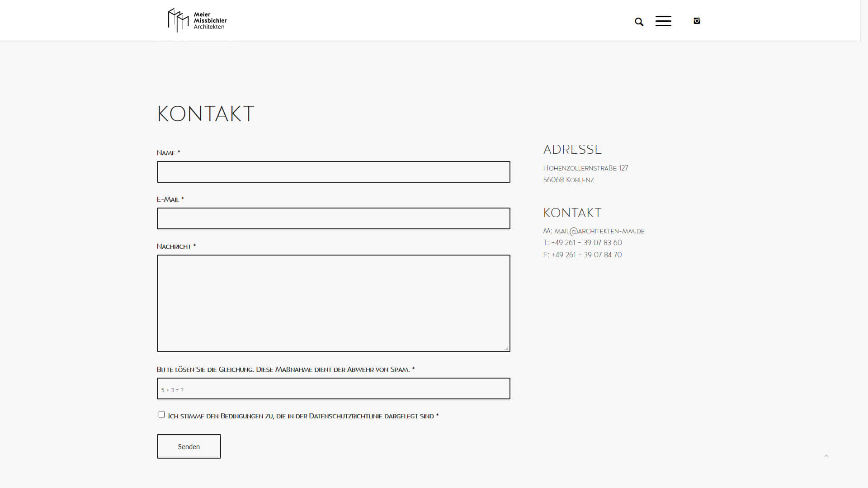This screenshot has width=868, height=488.
Task: Click the Nachricht field label
Action: click(x=176, y=246)
